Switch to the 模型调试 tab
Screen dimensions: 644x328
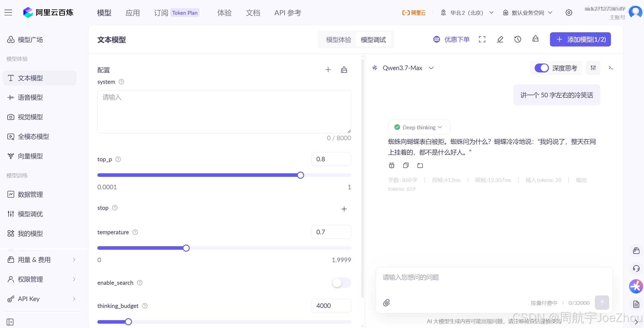pos(373,40)
